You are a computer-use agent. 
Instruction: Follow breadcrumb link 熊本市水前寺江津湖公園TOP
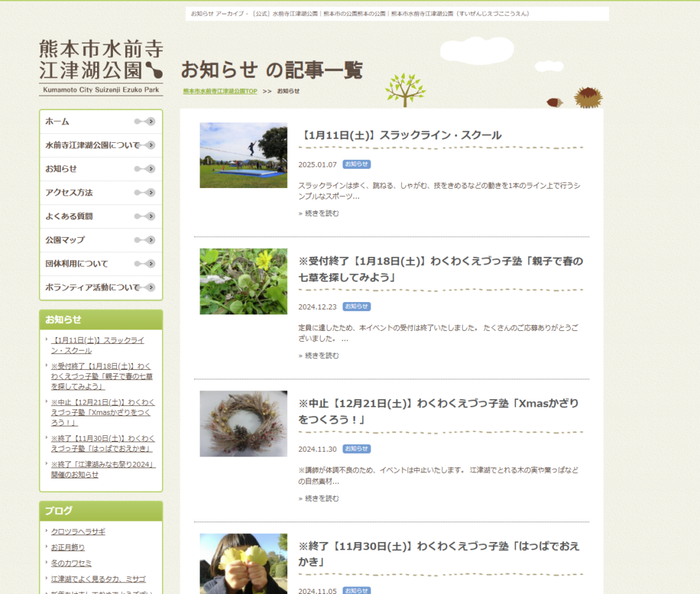(x=220, y=91)
